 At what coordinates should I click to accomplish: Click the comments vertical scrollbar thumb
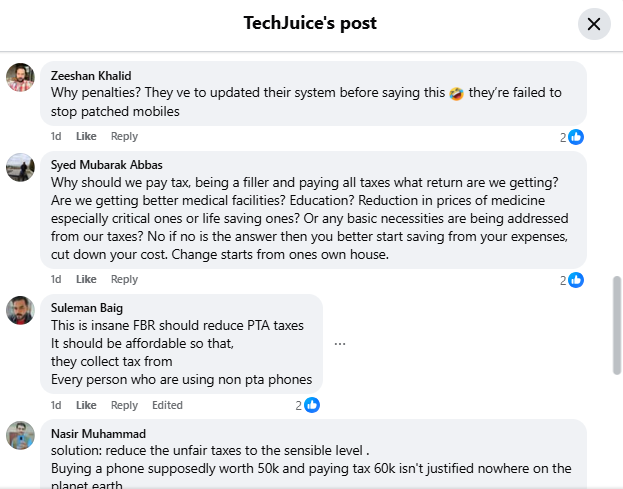617,325
